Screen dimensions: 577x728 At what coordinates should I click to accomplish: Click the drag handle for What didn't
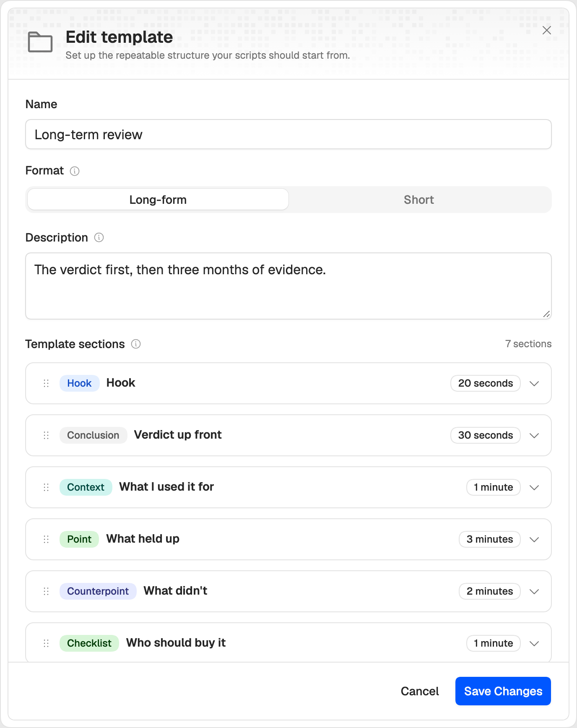(x=46, y=591)
